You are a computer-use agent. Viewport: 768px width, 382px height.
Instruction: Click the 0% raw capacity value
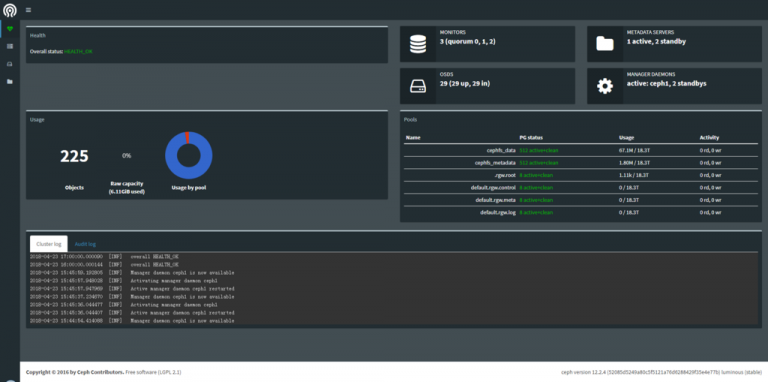coord(126,156)
